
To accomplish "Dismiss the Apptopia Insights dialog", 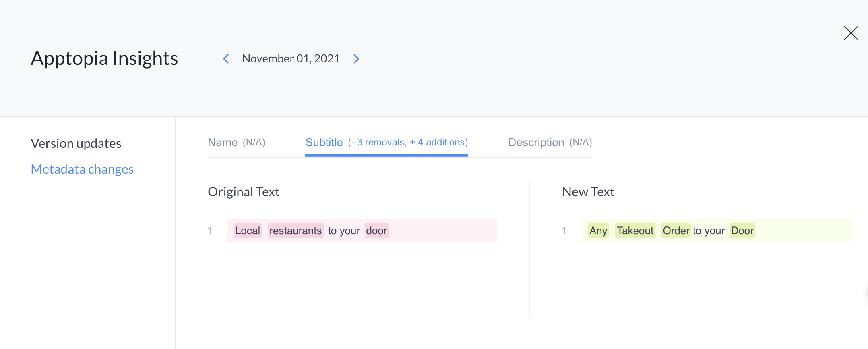I will click(850, 33).
